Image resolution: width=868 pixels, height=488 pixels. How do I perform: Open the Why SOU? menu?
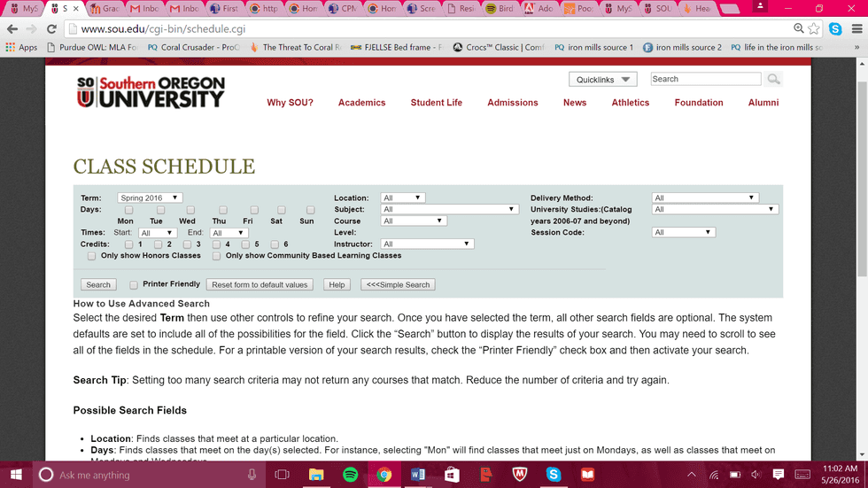coord(291,103)
